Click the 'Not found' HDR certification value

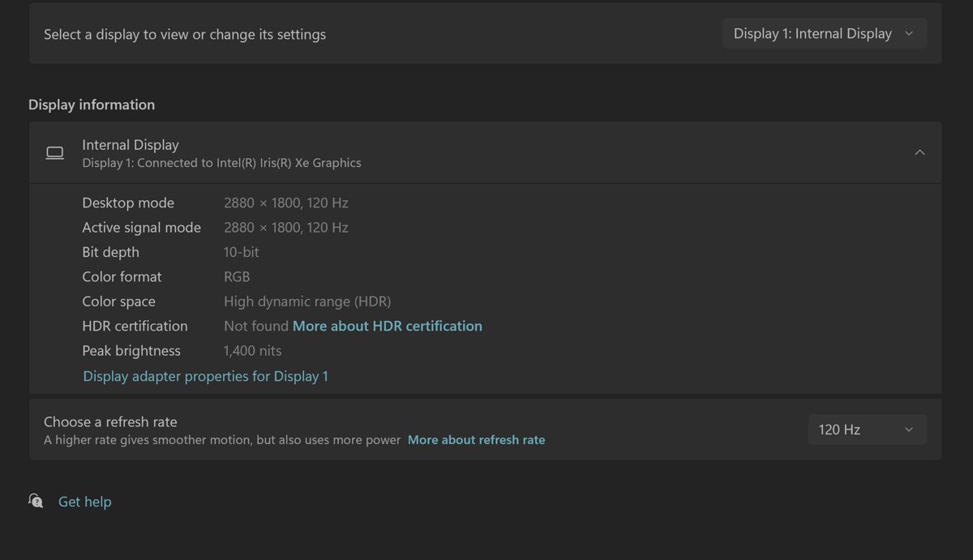tap(256, 326)
